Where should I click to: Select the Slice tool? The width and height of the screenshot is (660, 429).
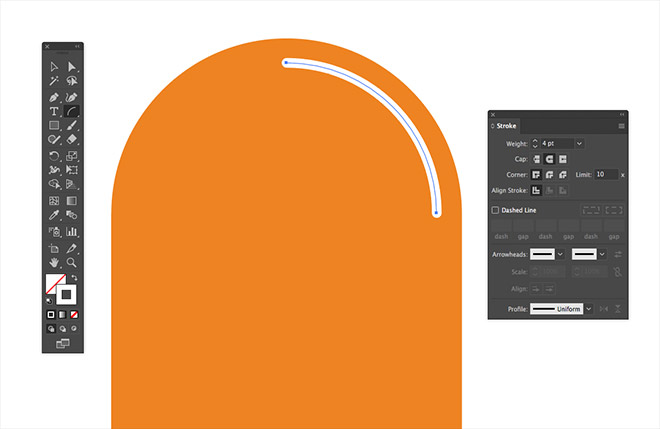(x=72, y=248)
